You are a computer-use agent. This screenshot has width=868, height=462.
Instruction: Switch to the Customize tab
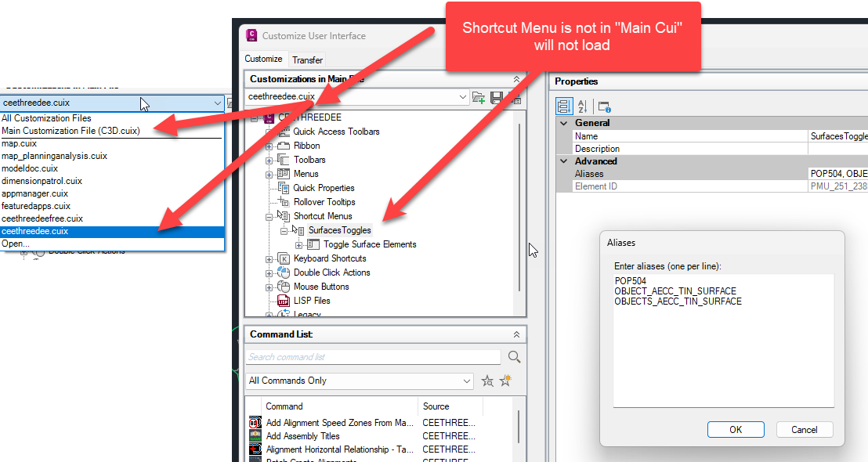[263, 59]
